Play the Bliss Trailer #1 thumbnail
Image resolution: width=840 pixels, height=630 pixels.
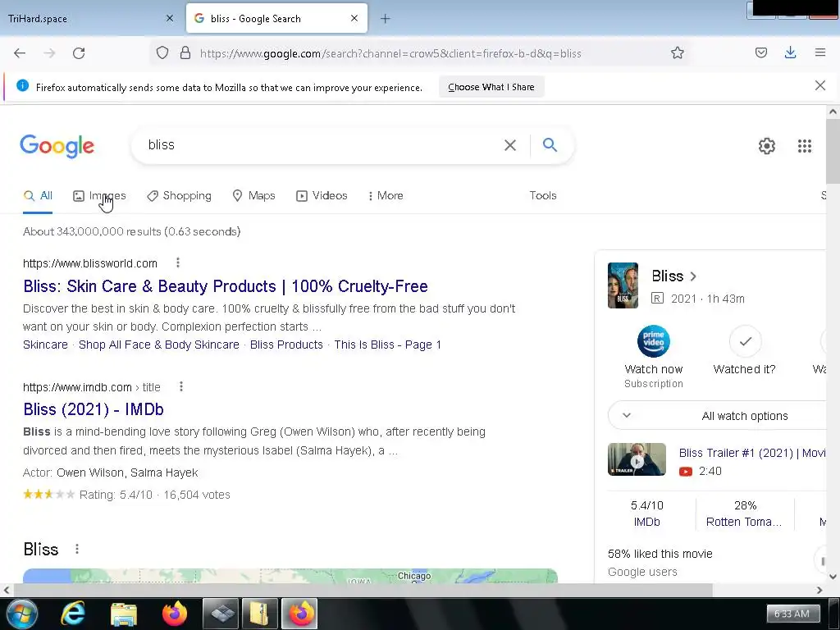(x=637, y=459)
